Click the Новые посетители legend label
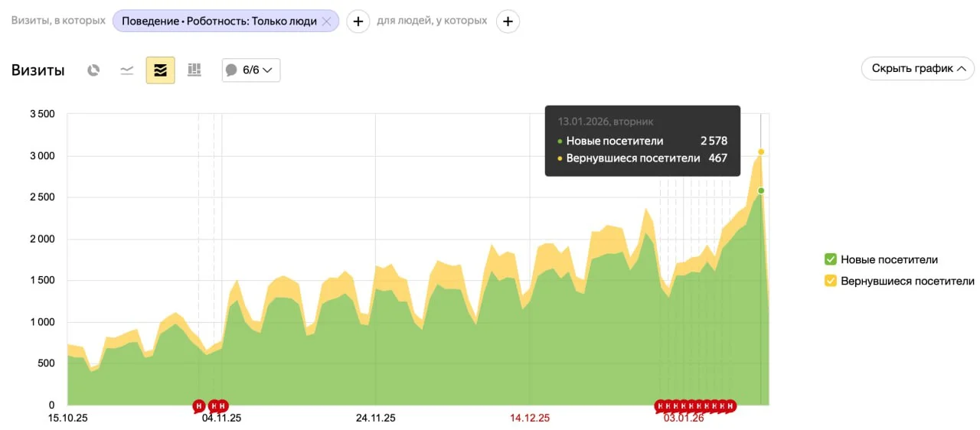Screen dimensions: 980x430 (889, 259)
